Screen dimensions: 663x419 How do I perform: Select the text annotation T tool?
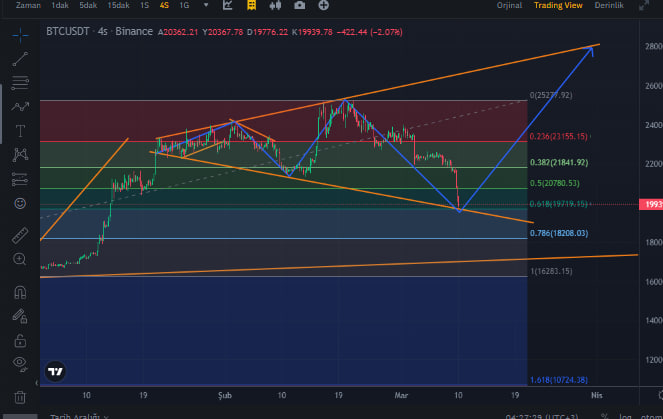(20, 131)
